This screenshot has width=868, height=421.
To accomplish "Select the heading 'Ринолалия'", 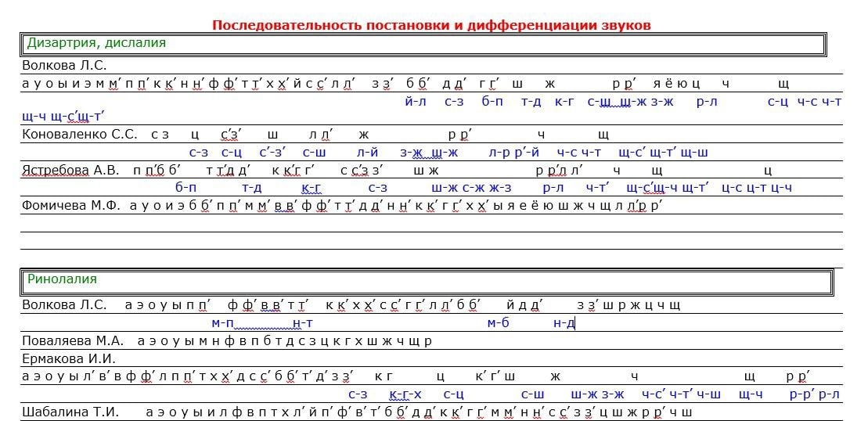I will [62, 279].
